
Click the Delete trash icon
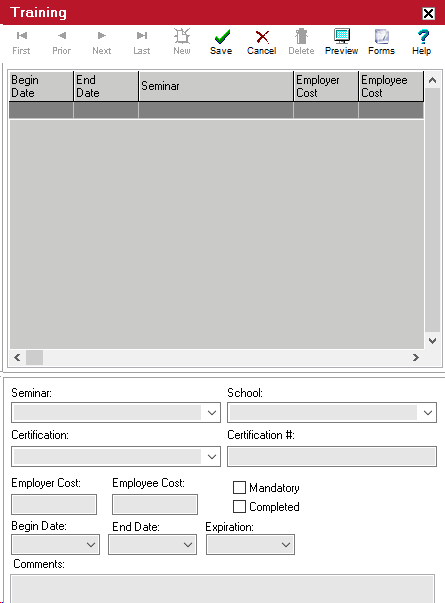point(302,36)
